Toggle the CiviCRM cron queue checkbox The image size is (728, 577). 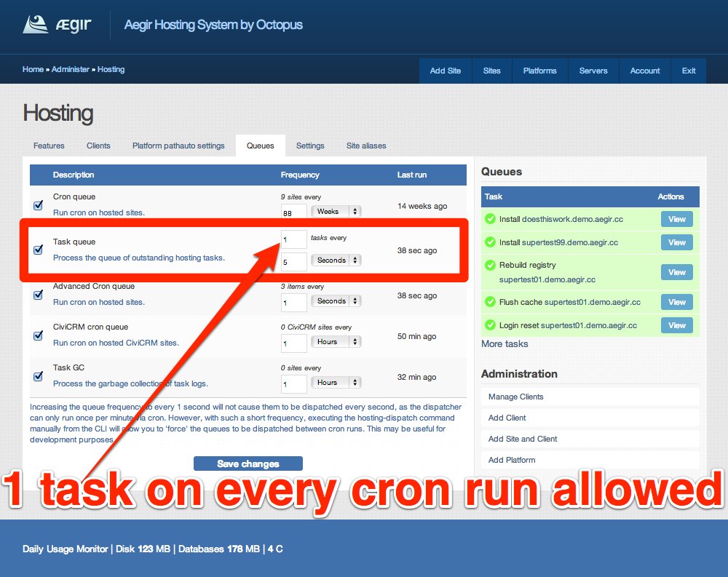(x=39, y=335)
